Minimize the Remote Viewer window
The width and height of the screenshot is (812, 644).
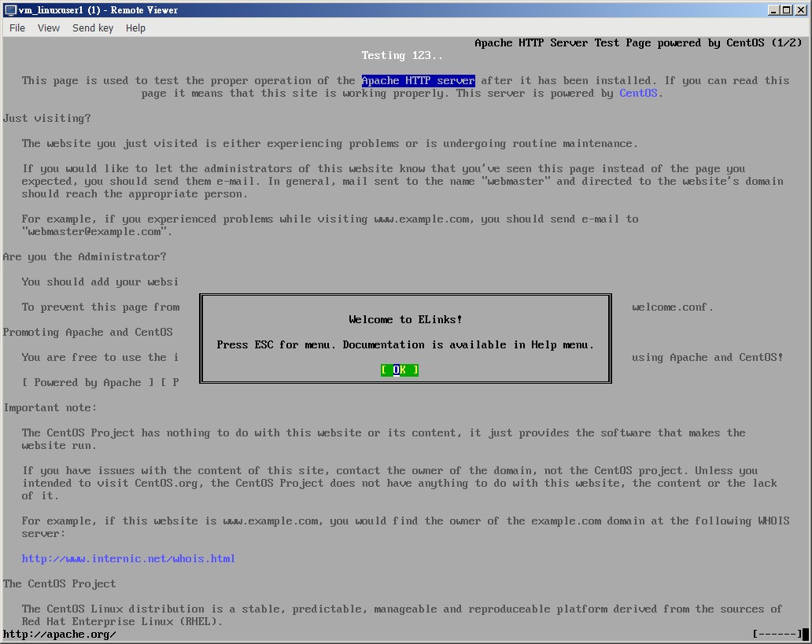pyautogui.click(x=774, y=10)
